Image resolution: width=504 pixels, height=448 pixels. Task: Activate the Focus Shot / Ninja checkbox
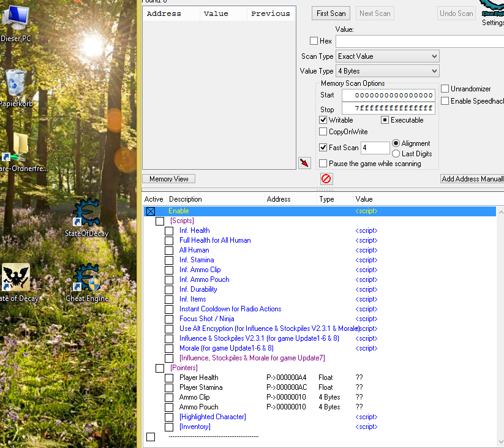169,319
